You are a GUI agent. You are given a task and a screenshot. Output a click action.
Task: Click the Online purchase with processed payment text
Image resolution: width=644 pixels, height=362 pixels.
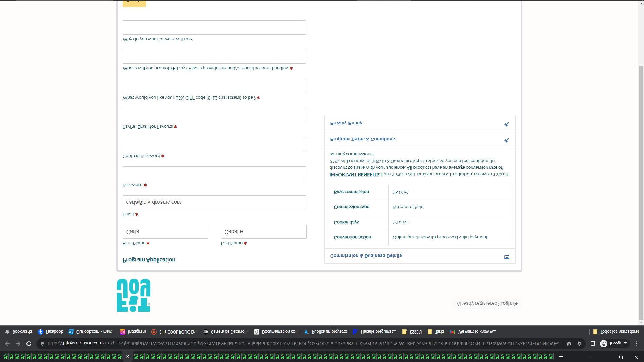pyautogui.click(x=440, y=237)
